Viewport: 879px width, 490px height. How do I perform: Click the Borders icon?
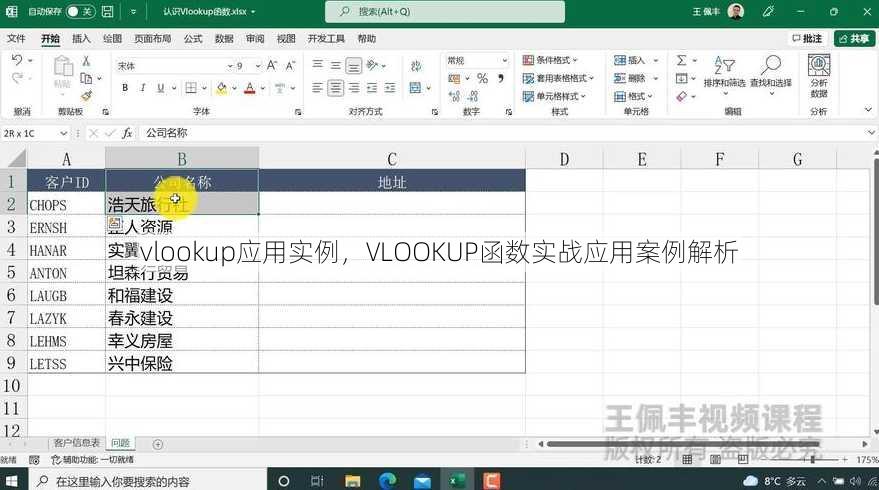(x=191, y=88)
